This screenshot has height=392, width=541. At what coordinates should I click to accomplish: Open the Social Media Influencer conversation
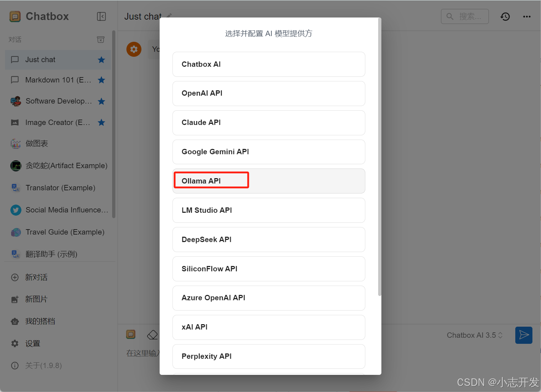pyautogui.click(x=58, y=210)
